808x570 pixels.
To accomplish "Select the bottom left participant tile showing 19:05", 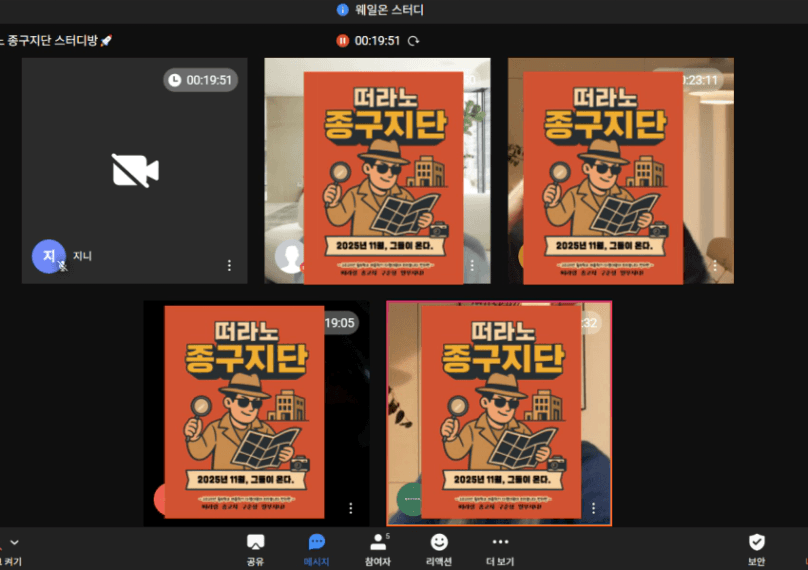I will (x=256, y=414).
